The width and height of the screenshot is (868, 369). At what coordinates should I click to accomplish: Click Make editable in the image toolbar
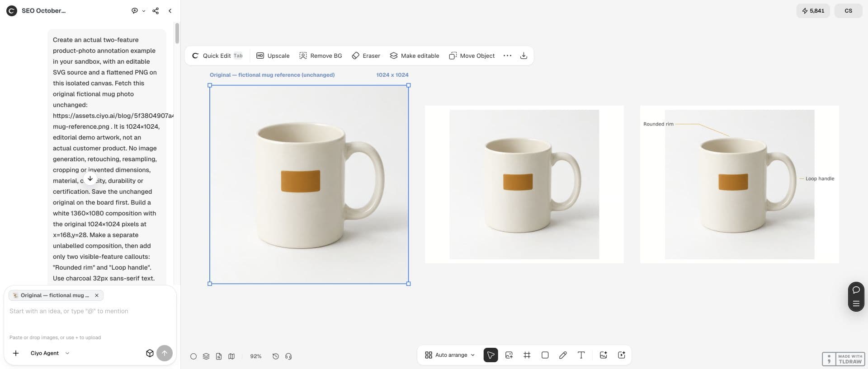pos(415,56)
